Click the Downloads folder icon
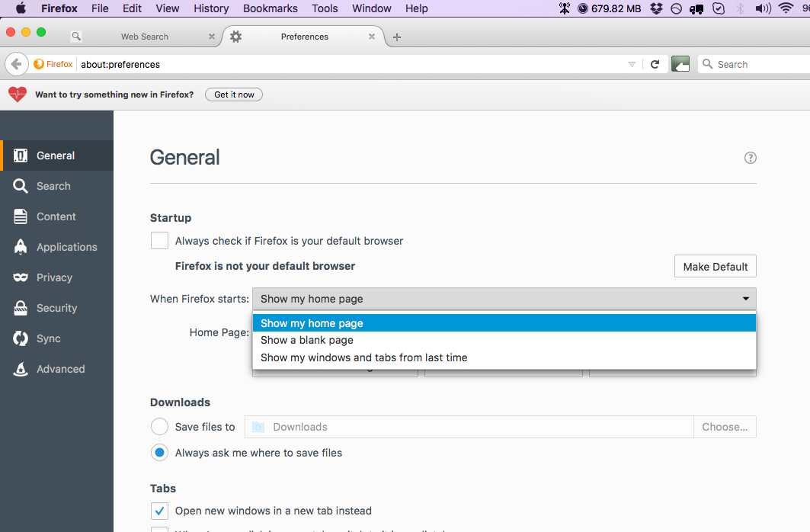This screenshot has height=532, width=810. pyautogui.click(x=258, y=427)
